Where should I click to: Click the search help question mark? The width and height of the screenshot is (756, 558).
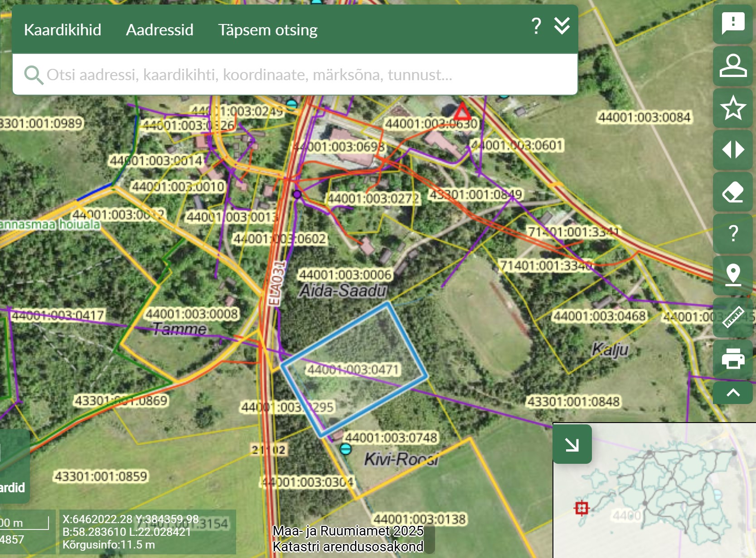point(536,26)
